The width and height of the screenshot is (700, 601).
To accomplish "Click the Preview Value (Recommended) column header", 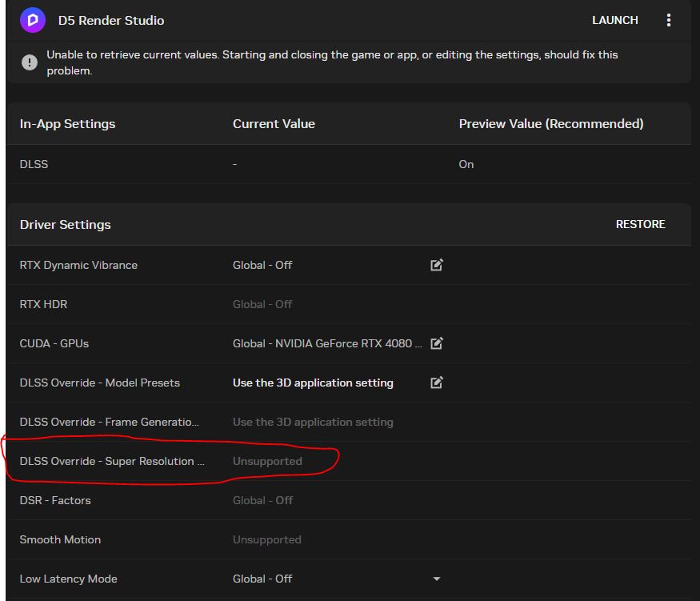I will (550, 124).
